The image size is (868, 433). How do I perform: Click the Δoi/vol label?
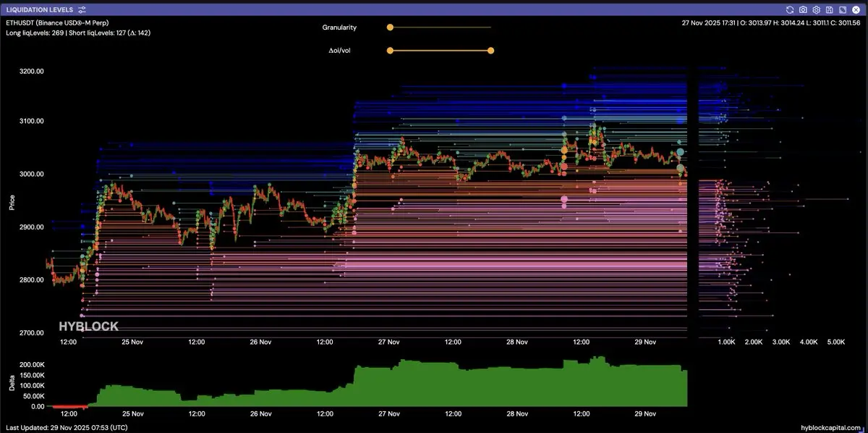tap(340, 51)
